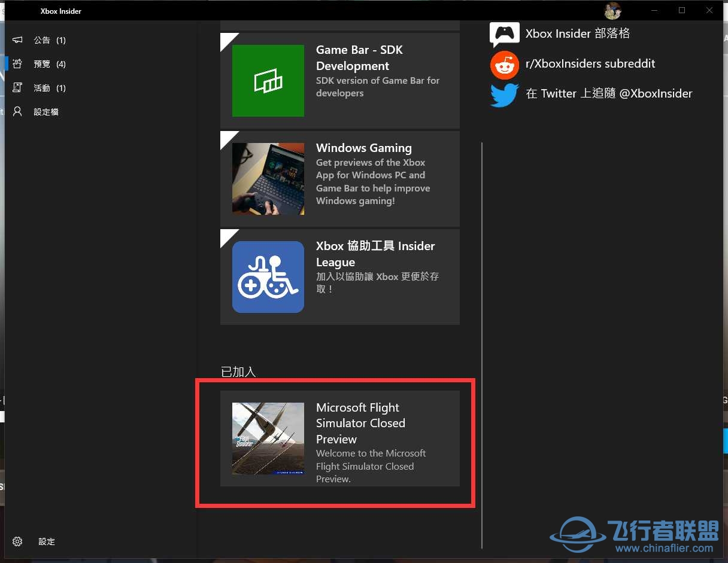This screenshot has width=728, height=563.
Task: Open the Game Bar - SDK Development preview
Action: 340,80
